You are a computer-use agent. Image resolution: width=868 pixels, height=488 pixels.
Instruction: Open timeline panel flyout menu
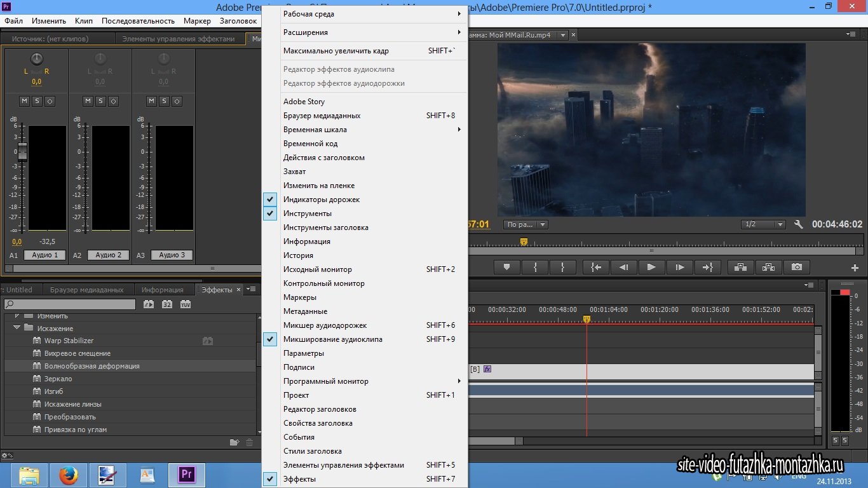tap(809, 285)
